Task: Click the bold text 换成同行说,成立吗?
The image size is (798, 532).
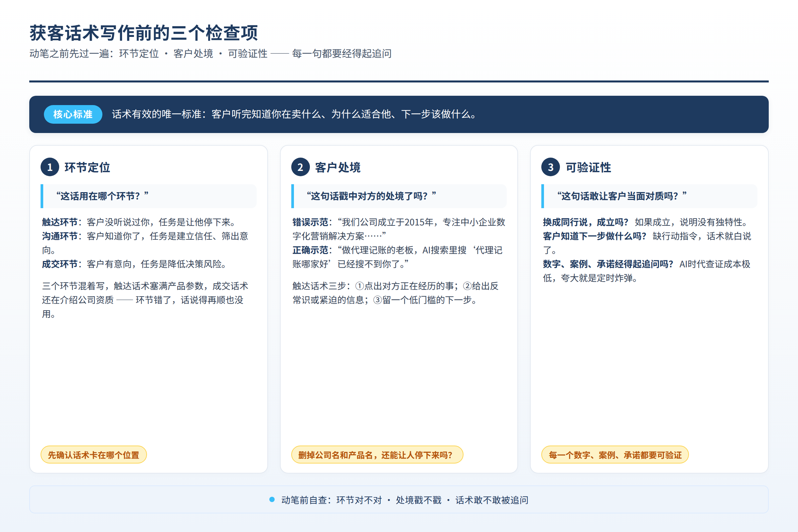Action: (x=586, y=222)
